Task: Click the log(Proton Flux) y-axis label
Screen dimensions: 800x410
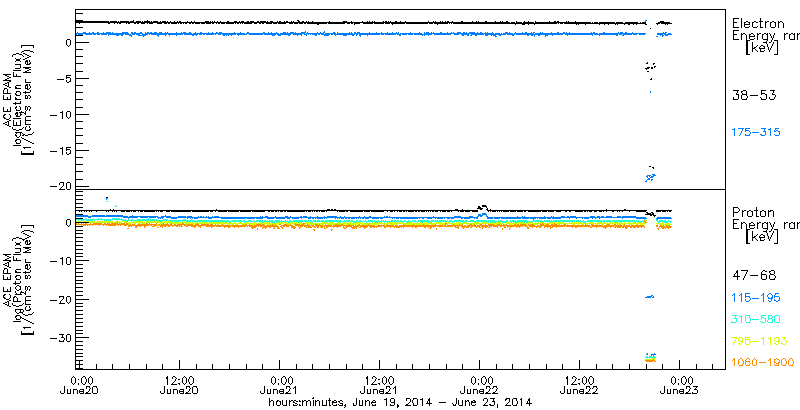Action: [17, 278]
